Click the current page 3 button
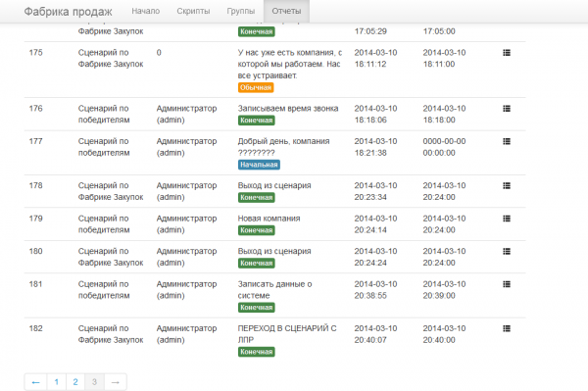 94,382
